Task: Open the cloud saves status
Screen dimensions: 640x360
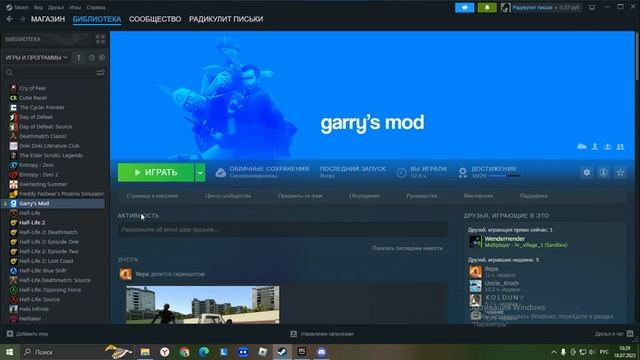Action: coord(262,172)
